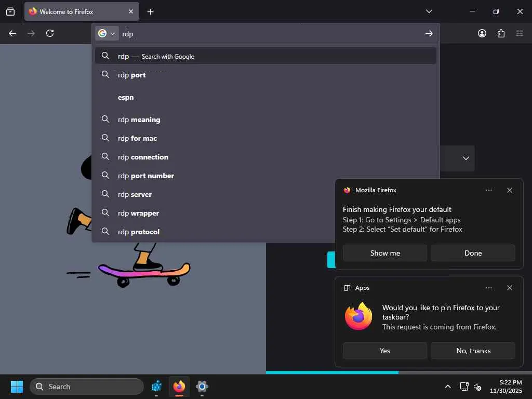532x399 pixels.
Task: Open the Firefox application menu
Action: (x=519, y=33)
